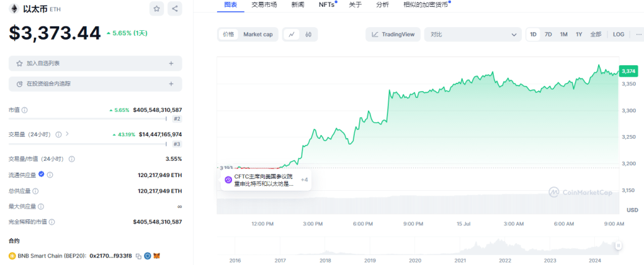
Task: Click the MetaMask fox icon
Action: point(157,256)
